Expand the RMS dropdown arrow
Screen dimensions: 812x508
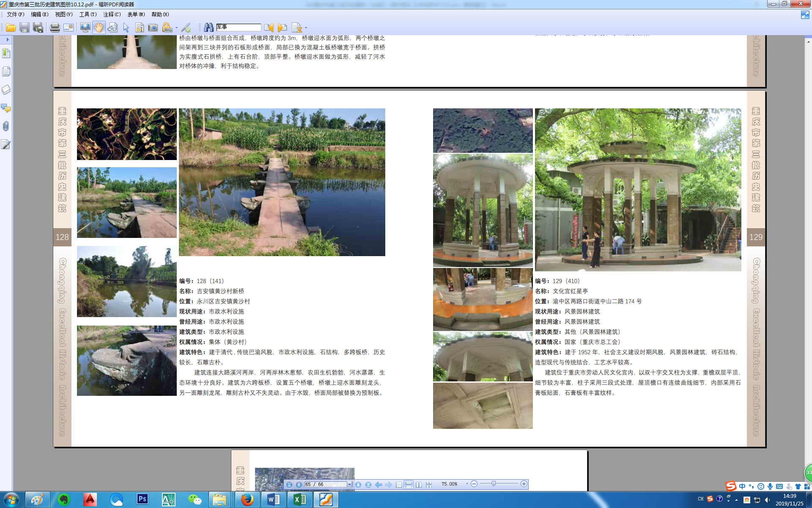click(176, 28)
